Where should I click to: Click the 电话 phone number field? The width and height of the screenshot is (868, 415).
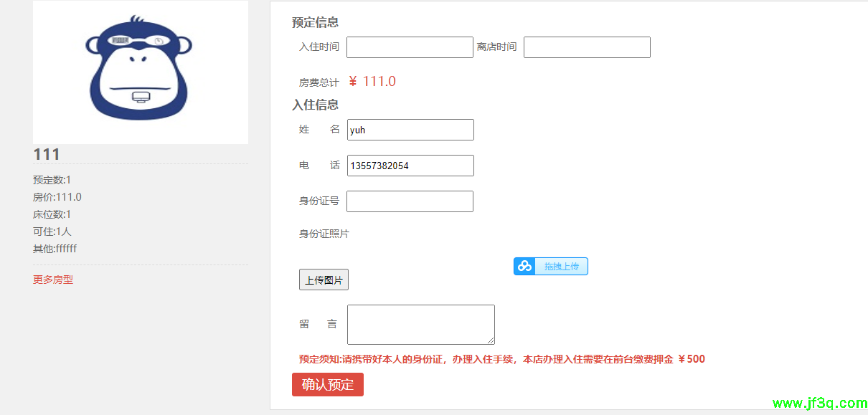(x=410, y=166)
